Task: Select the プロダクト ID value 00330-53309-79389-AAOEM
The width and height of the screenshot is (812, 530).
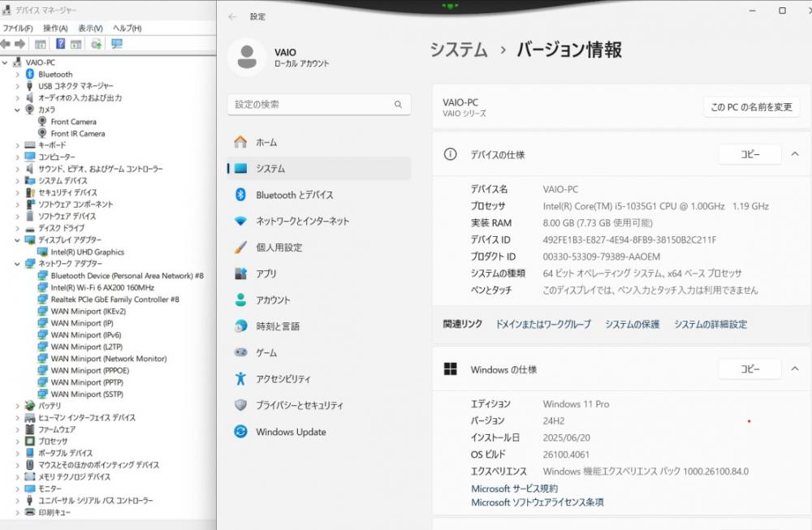Action: pyautogui.click(x=601, y=256)
